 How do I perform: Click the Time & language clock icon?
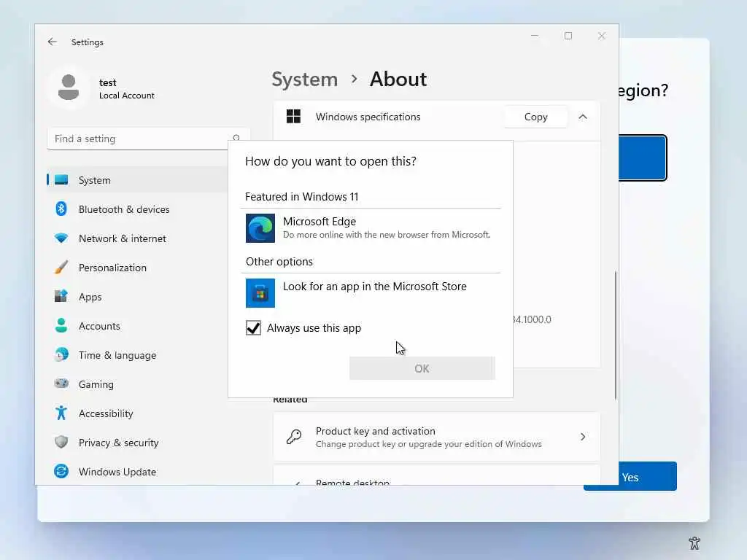[x=61, y=355]
